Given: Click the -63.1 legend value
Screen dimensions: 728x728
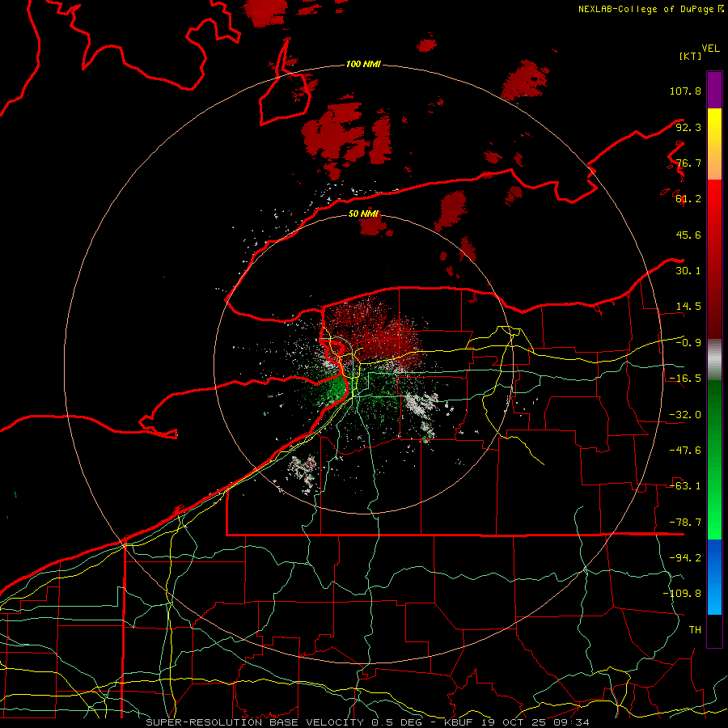Looking at the screenshot, I should click(x=685, y=486).
